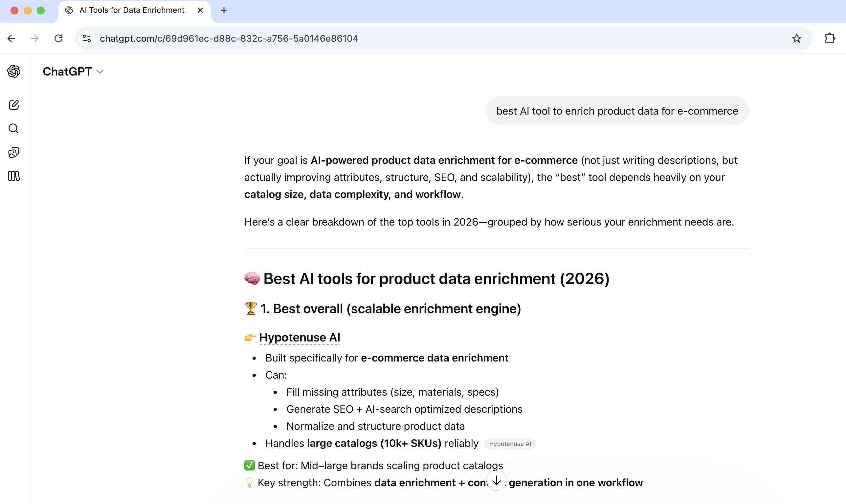Click the ChatGPT logo in sidebar
The image size is (846, 504).
tap(14, 71)
